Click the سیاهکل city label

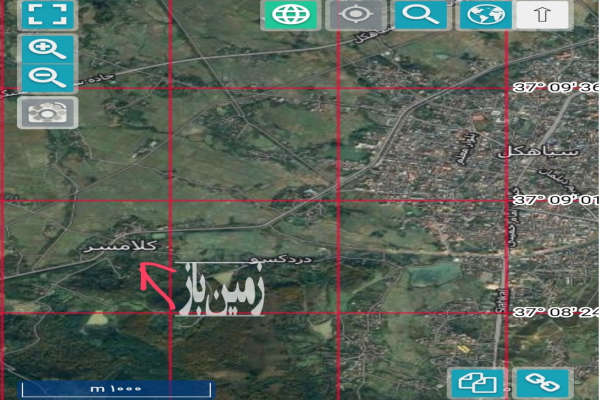click(x=537, y=152)
